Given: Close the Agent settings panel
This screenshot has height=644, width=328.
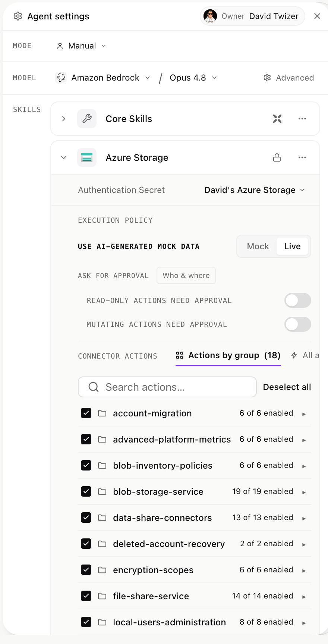Looking at the screenshot, I should [317, 16].
